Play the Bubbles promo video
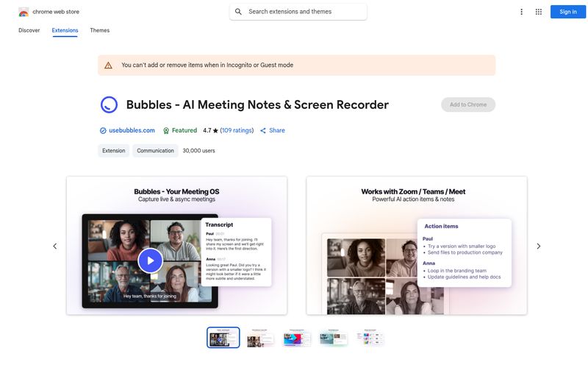This screenshot has width=588, height=365. coord(150,261)
